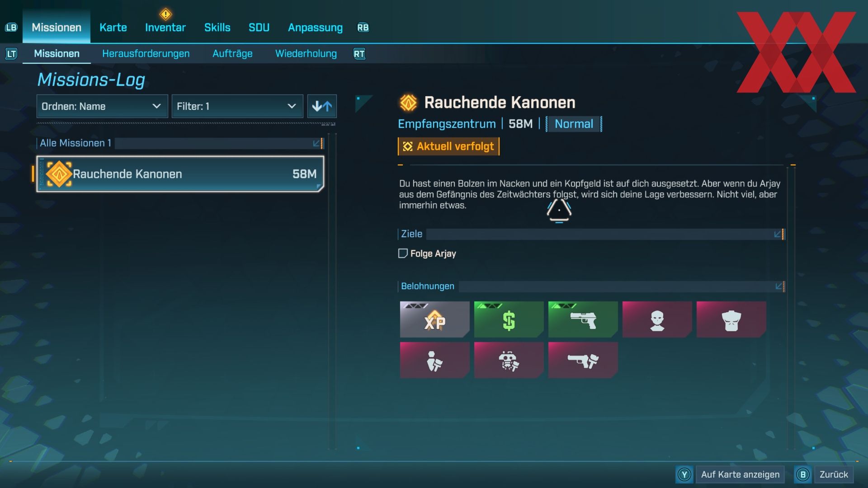Open the Filter: 1 dropdown
The image size is (868, 488).
[237, 106]
